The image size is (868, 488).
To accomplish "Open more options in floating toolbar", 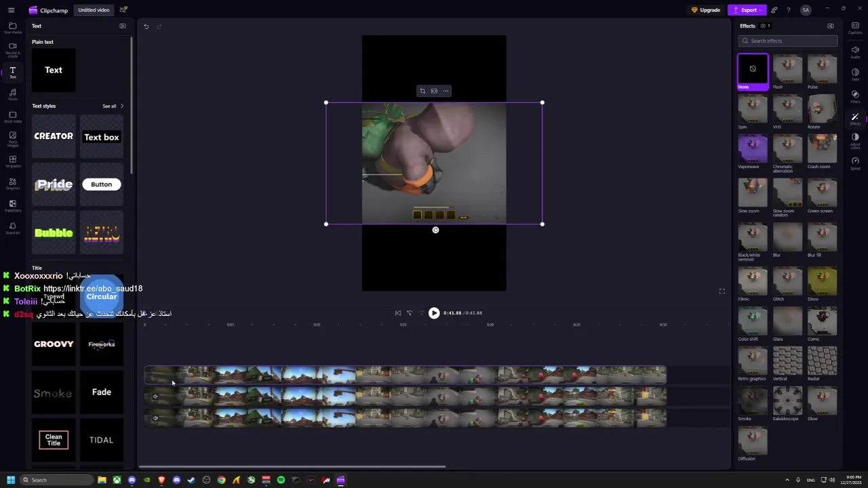I will click(446, 91).
